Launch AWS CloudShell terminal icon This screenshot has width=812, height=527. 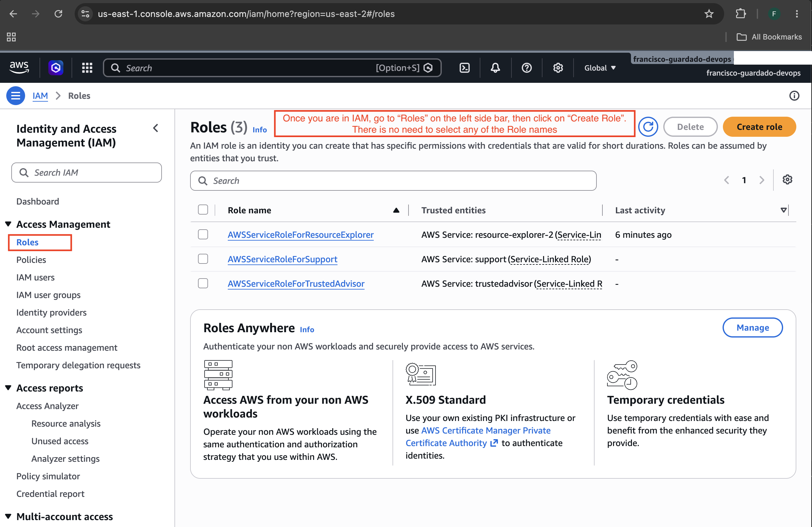pos(465,67)
